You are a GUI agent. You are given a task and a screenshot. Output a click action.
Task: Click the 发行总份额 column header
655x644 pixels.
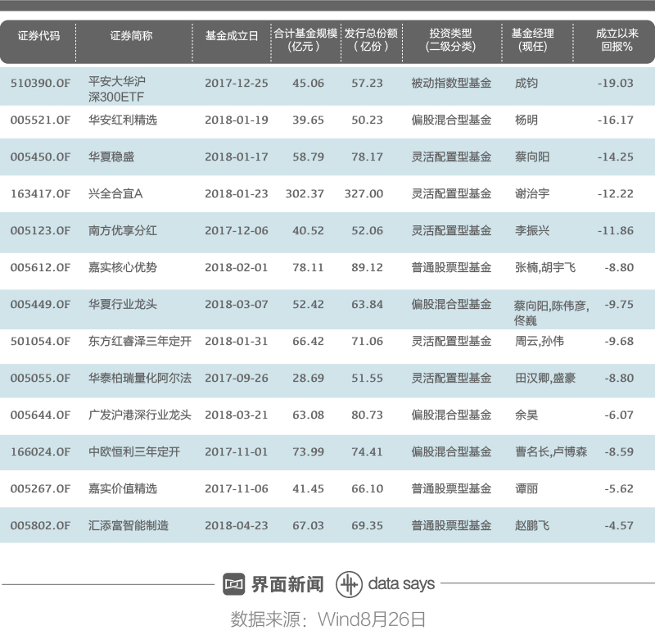pyautogui.click(x=372, y=39)
